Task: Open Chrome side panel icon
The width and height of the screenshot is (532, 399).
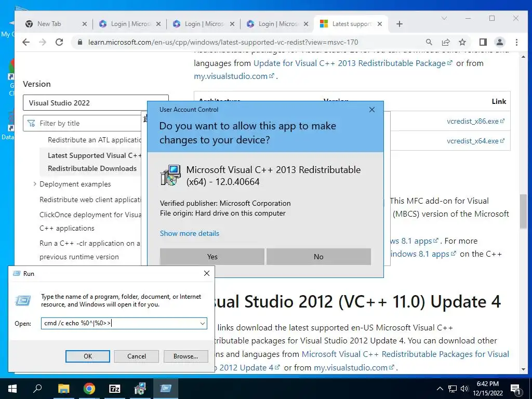Action: pyautogui.click(x=483, y=42)
